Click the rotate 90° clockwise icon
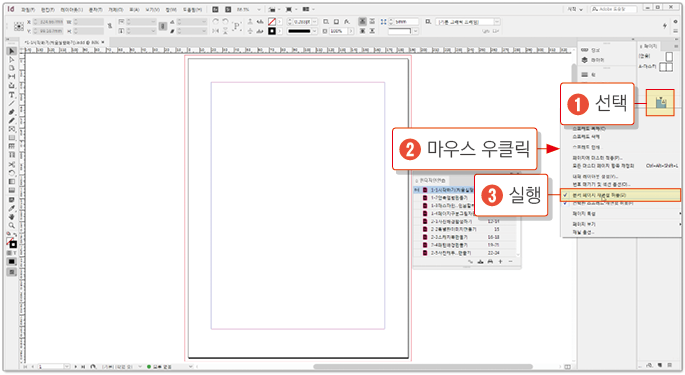Viewport: 685px width, 375px height. (x=215, y=21)
